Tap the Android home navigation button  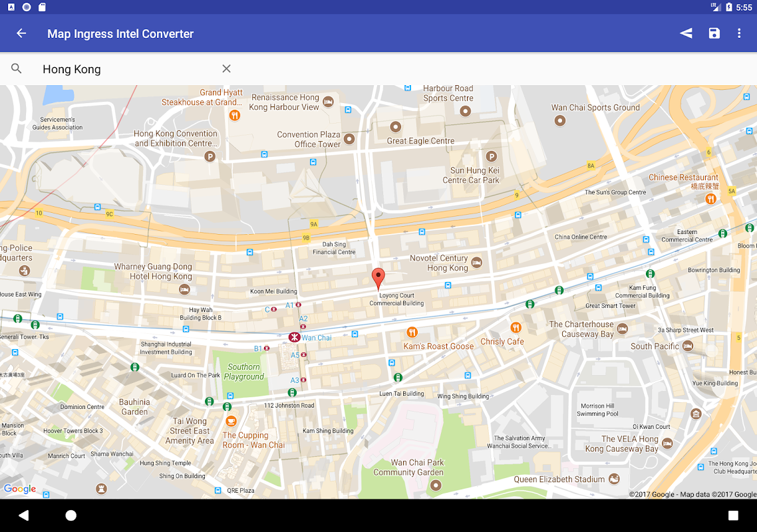71,515
